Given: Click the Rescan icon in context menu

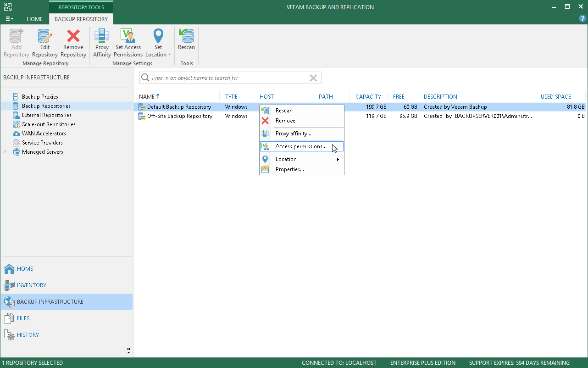Looking at the screenshot, I should click(x=265, y=111).
